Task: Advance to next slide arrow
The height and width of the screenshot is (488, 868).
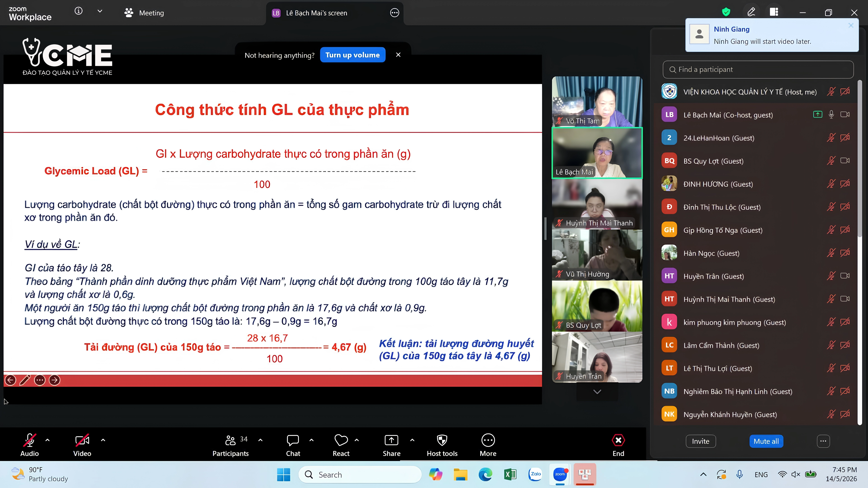Action: [55, 380]
